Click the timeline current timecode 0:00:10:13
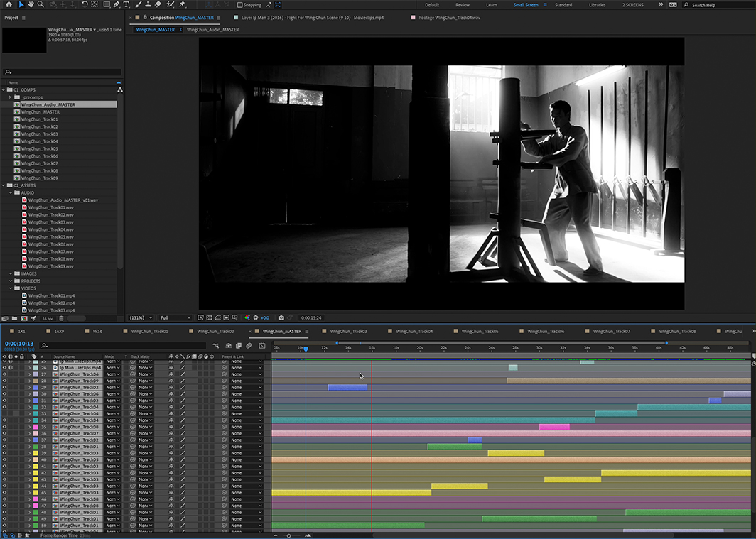Image resolution: width=756 pixels, height=539 pixels. 18,344
